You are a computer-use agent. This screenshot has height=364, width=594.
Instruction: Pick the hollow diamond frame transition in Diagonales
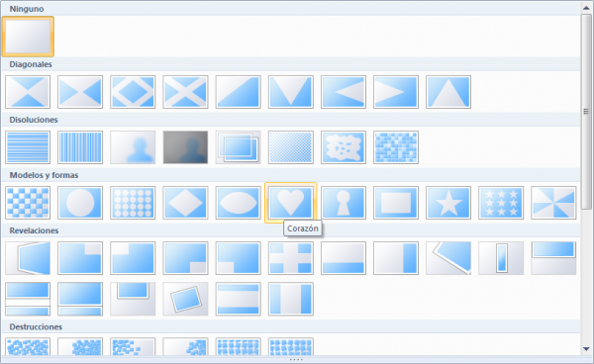coord(133,92)
